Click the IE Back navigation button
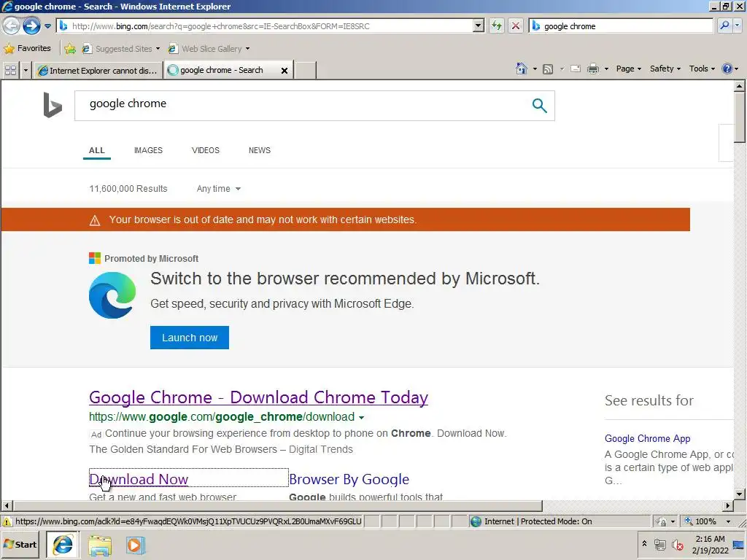 click(12, 26)
